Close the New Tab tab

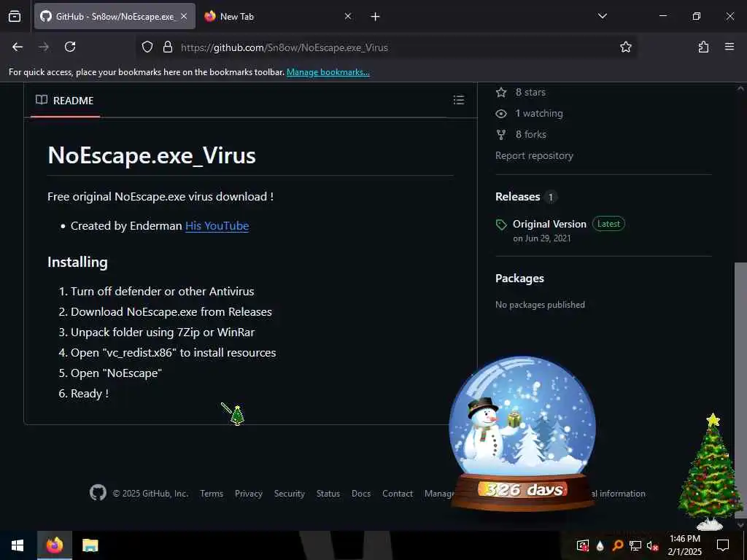pyautogui.click(x=348, y=16)
